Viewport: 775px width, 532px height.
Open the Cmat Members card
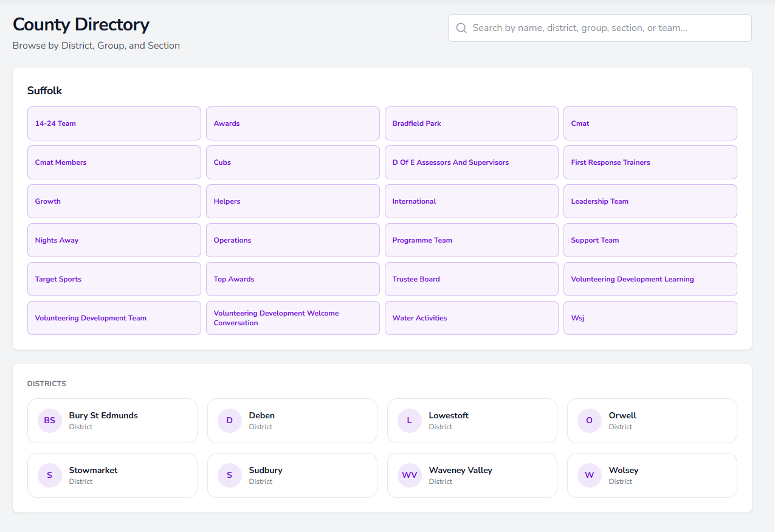coord(114,162)
